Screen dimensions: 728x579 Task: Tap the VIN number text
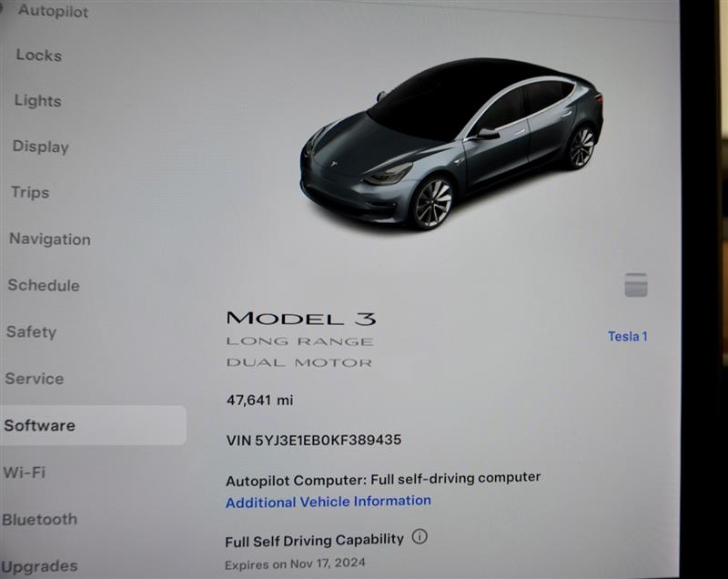pos(314,440)
